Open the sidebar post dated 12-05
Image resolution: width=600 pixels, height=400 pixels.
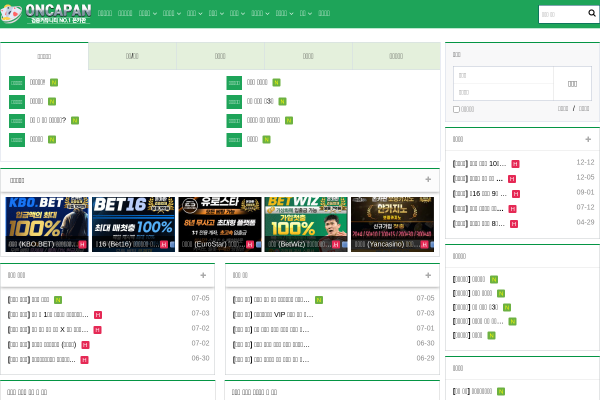(478, 179)
